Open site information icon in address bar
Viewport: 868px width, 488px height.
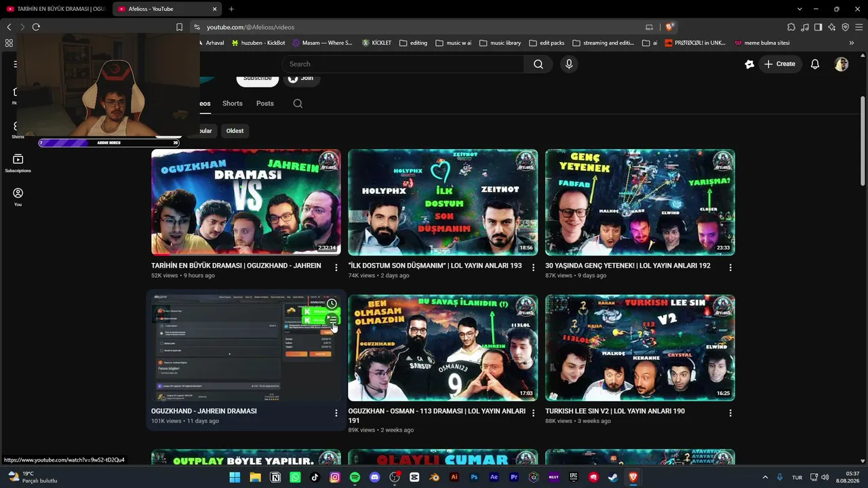197,27
